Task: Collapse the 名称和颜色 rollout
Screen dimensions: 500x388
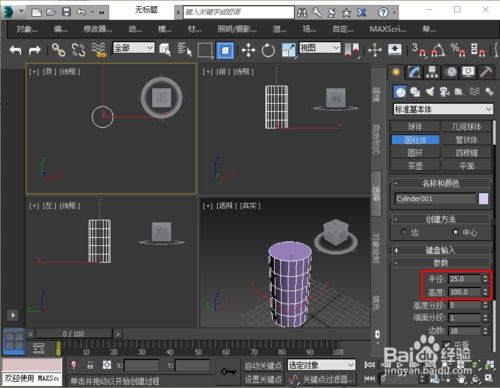Action: click(x=441, y=183)
